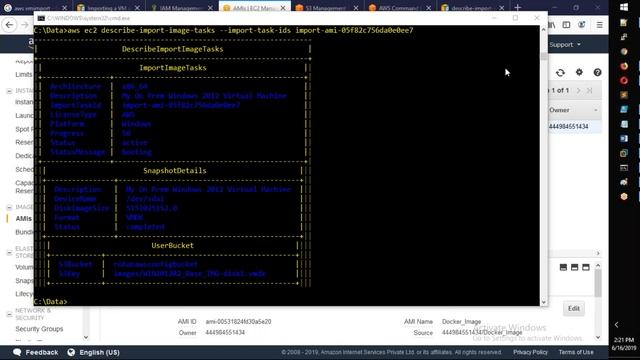
Task: Open Security Groups in EC2 sidebar
Action: pos(39,329)
